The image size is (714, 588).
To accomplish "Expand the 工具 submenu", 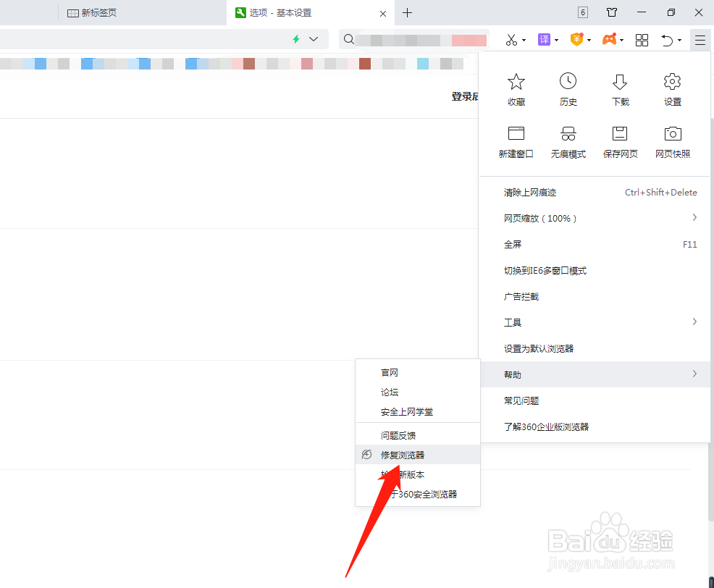I will pos(595,322).
